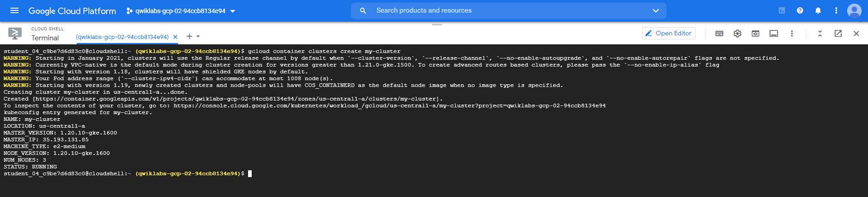
Task: Open the qwiklabs project selector dropdown
Action: click(x=180, y=11)
